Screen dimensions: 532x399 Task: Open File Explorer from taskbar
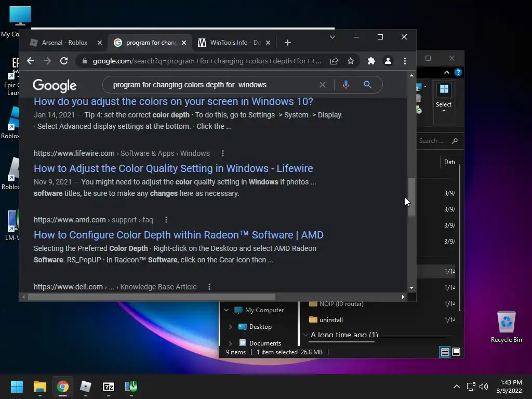pos(39,387)
